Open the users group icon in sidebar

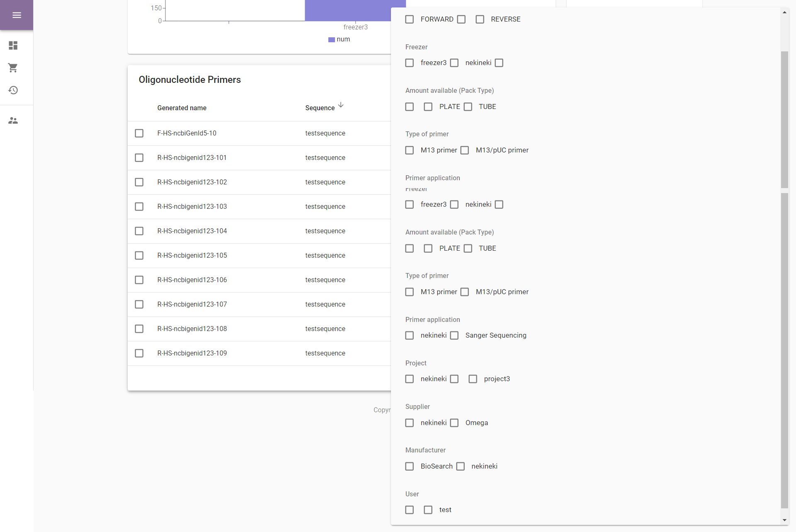13,121
